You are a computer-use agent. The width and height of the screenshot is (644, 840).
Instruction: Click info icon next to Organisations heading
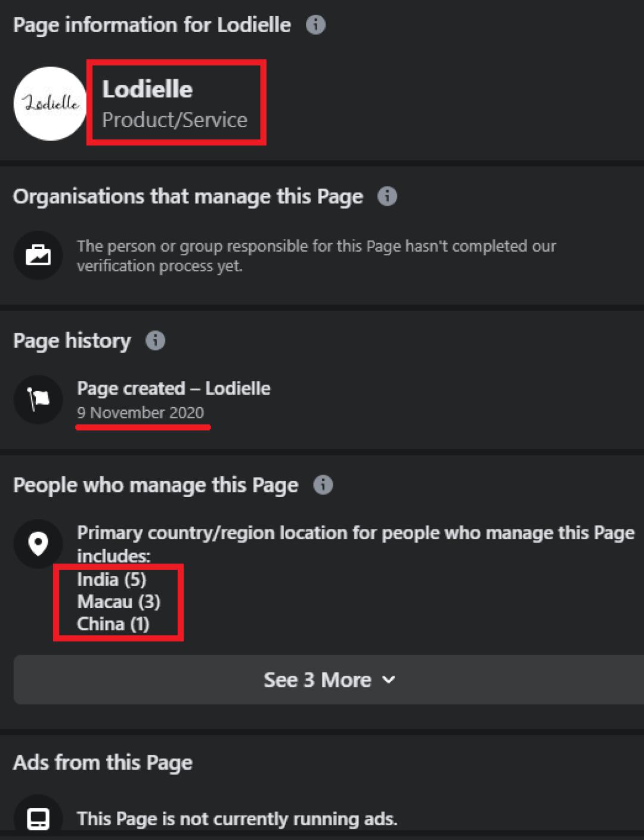pyautogui.click(x=387, y=196)
